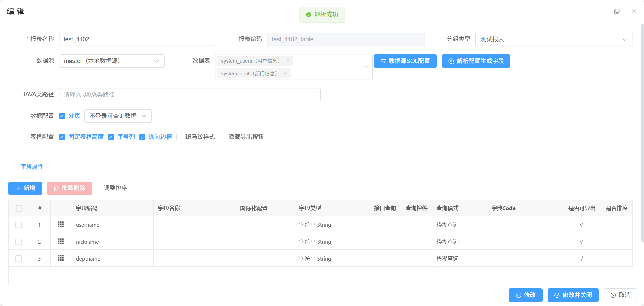Remove the system_dept tag from data table

pos(285,73)
